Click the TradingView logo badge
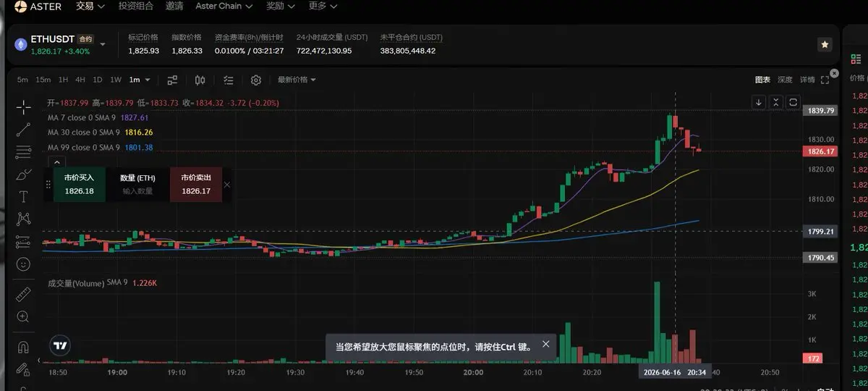This screenshot has width=868, height=391. point(60,345)
